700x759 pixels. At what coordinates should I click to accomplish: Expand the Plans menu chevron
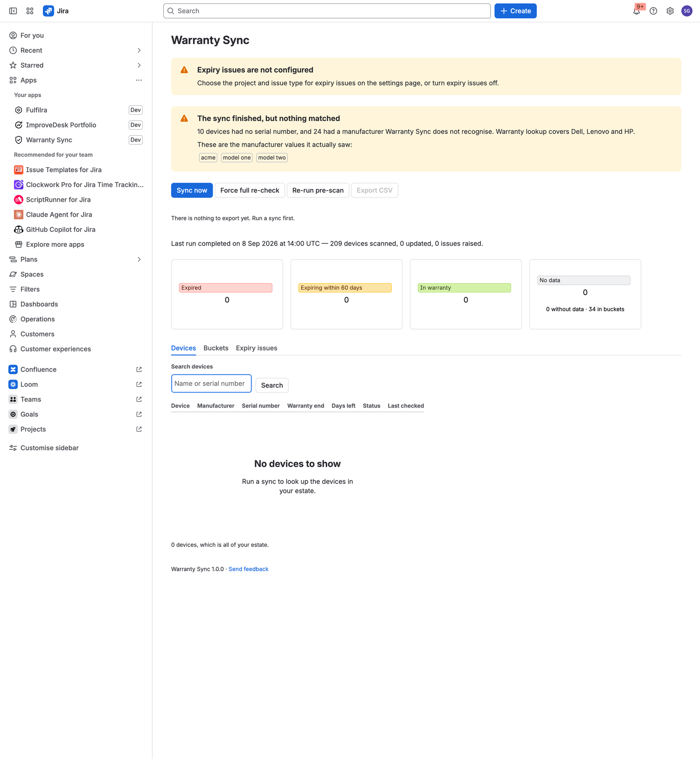pyautogui.click(x=139, y=260)
